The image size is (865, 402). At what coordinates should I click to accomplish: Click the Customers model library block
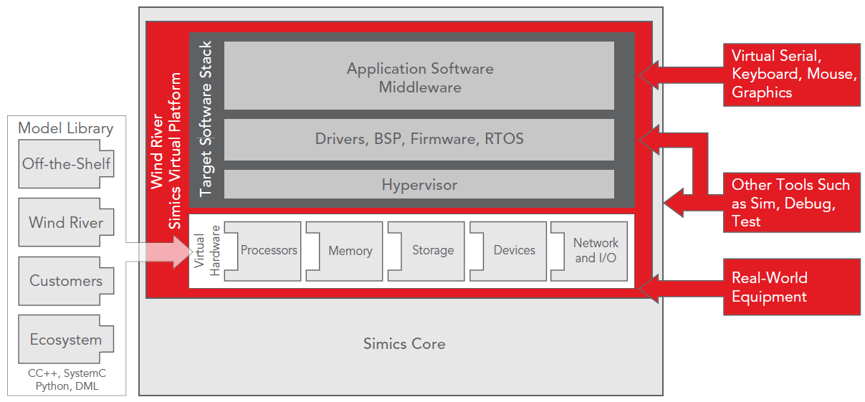[x=65, y=281]
